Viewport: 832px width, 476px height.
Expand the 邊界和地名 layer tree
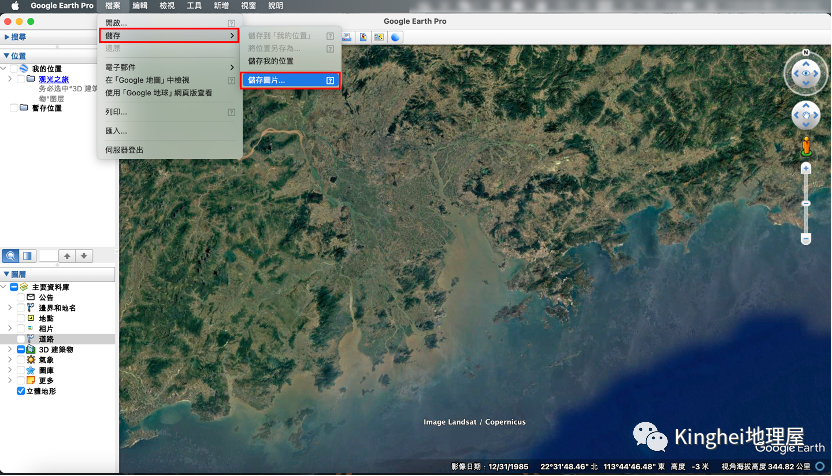[x=10, y=308]
